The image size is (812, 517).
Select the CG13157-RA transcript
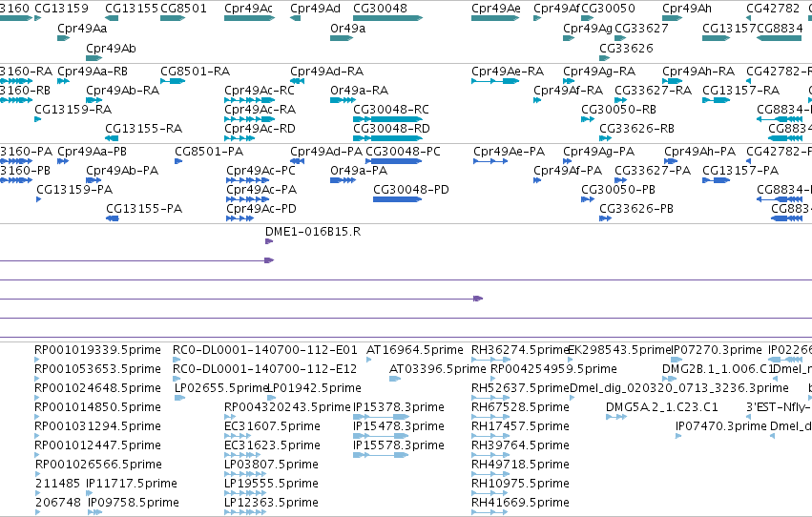coord(716,100)
